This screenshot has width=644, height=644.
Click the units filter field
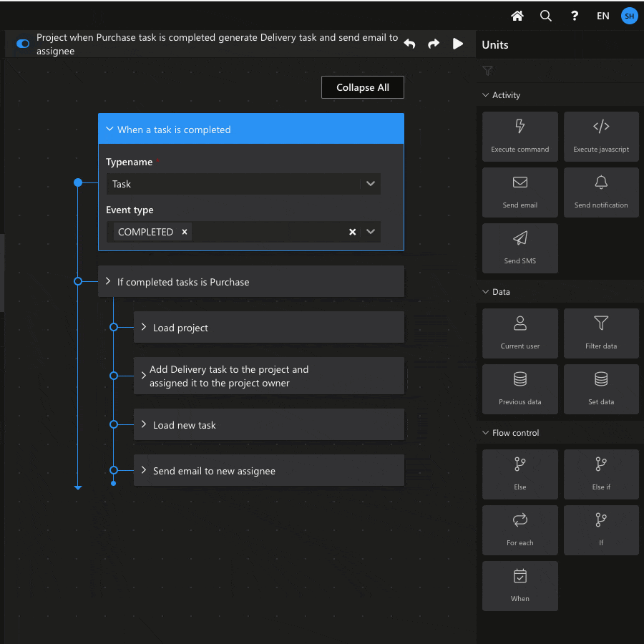point(558,71)
